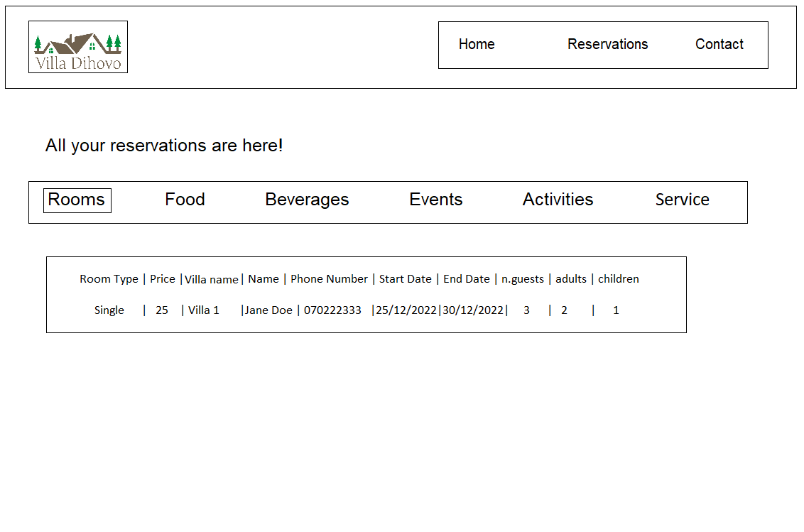Select the Rooms tab

point(77,200)
